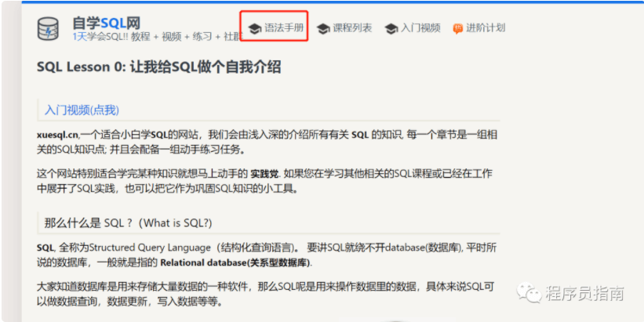This screenshot has width=644, height=322.
Task: Click the orange chat icon beside 进阶计划
Action: [x=457, y=28]
